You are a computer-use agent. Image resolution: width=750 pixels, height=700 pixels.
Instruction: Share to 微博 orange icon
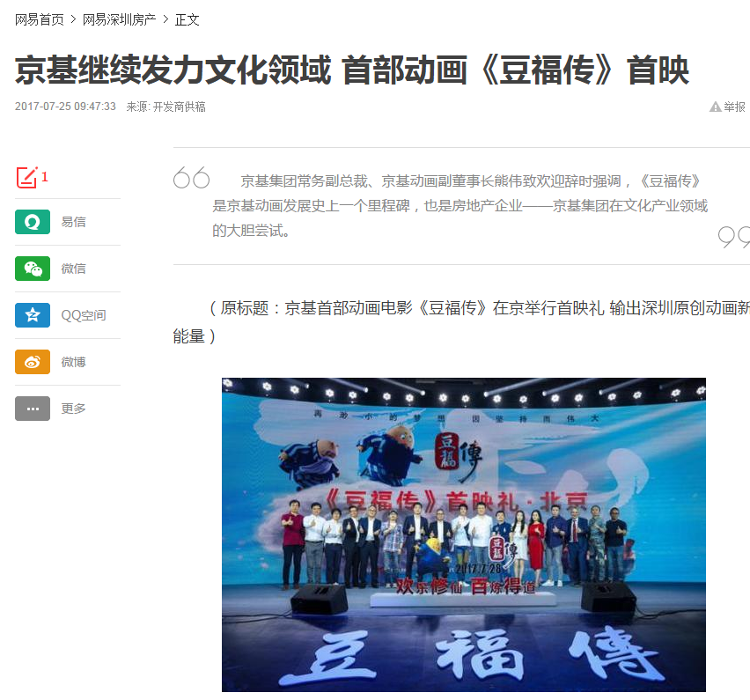(33, 362)
